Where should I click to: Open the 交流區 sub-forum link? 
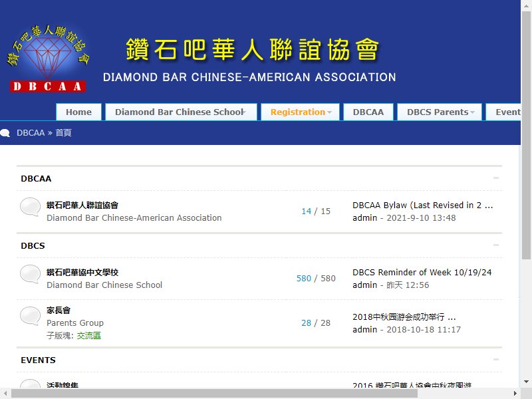pos(89,336)
